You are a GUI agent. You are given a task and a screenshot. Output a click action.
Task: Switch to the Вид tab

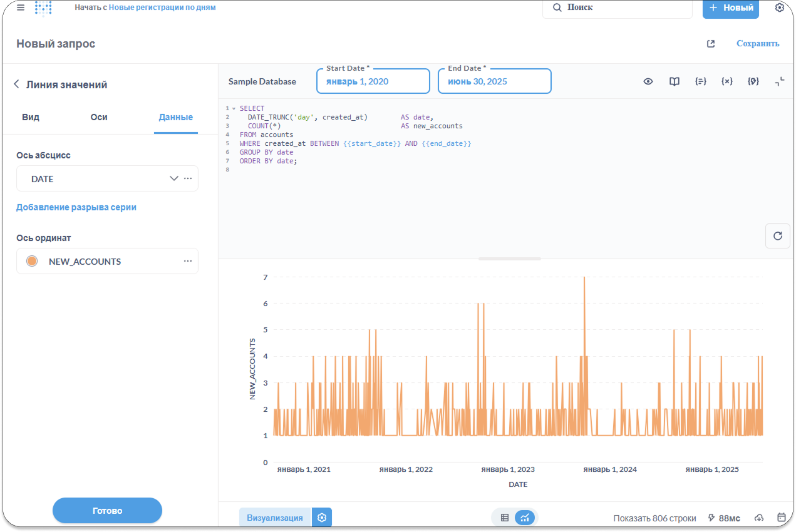point(31,117)
